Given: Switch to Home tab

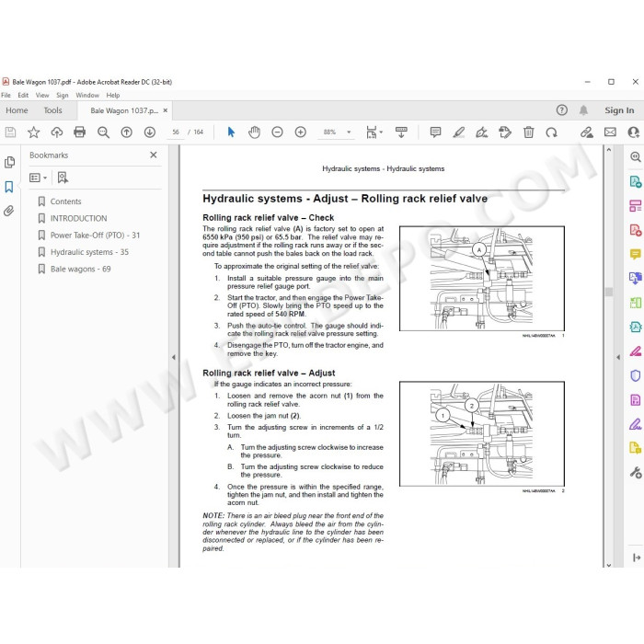Looking at the screenshot, I should pos(17,110).
